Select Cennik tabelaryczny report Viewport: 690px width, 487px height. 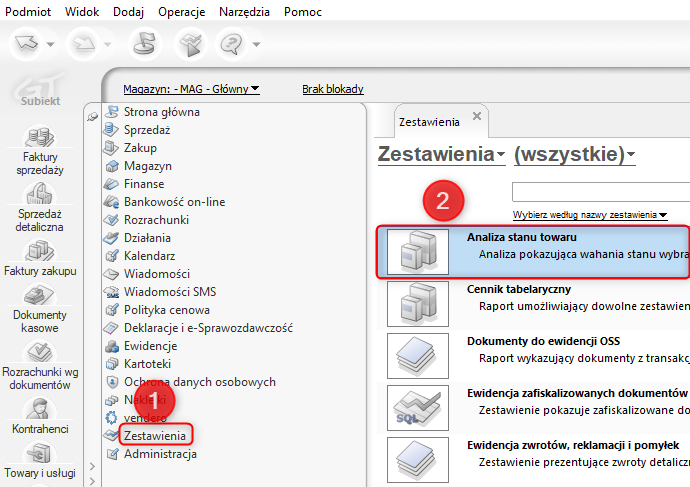click(x=533, y=304)
